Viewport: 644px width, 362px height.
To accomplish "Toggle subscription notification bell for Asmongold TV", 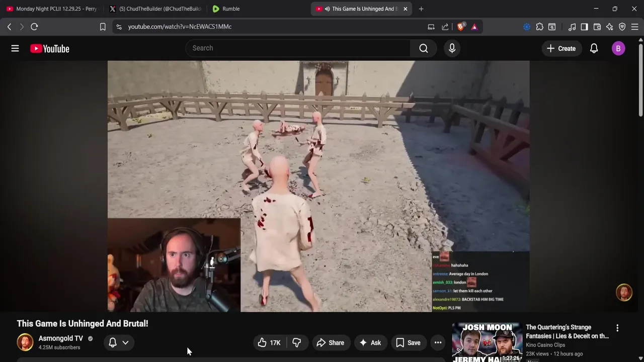I will [x=113, y=342].
